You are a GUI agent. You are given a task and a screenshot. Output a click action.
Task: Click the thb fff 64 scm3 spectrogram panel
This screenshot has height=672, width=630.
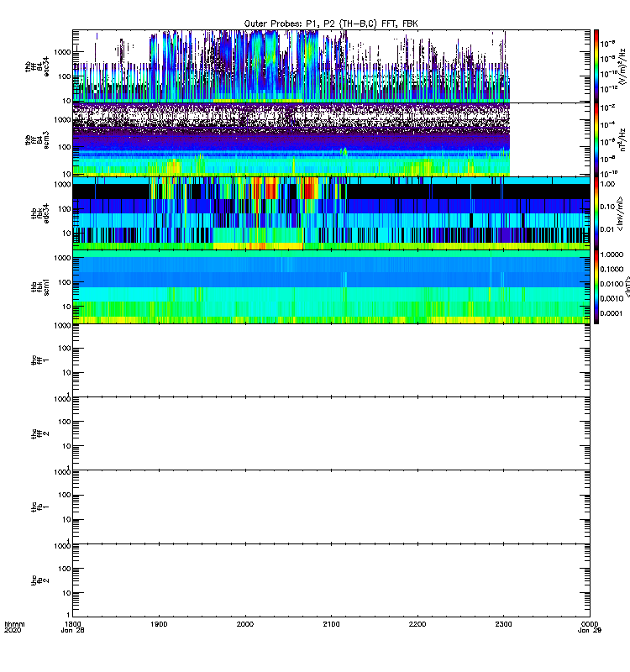click(x=331, y=139)
